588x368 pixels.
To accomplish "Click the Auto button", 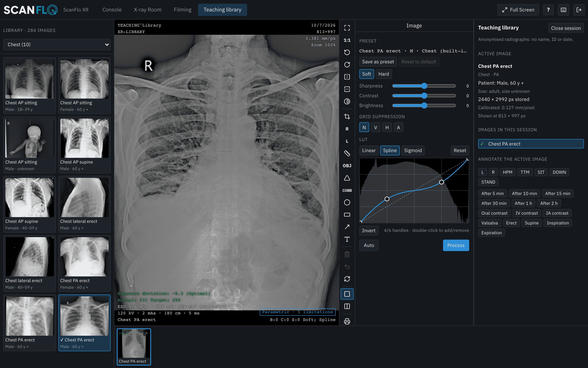I will pos(369,245).
